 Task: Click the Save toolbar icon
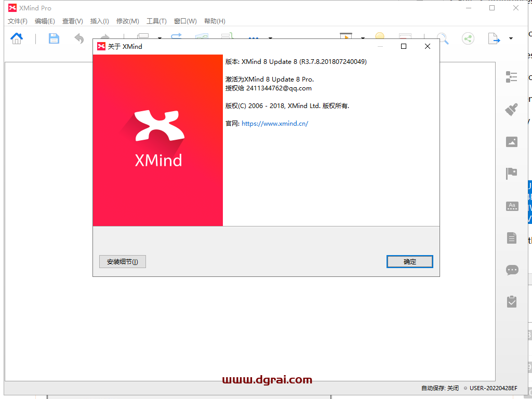pos(54,38)
